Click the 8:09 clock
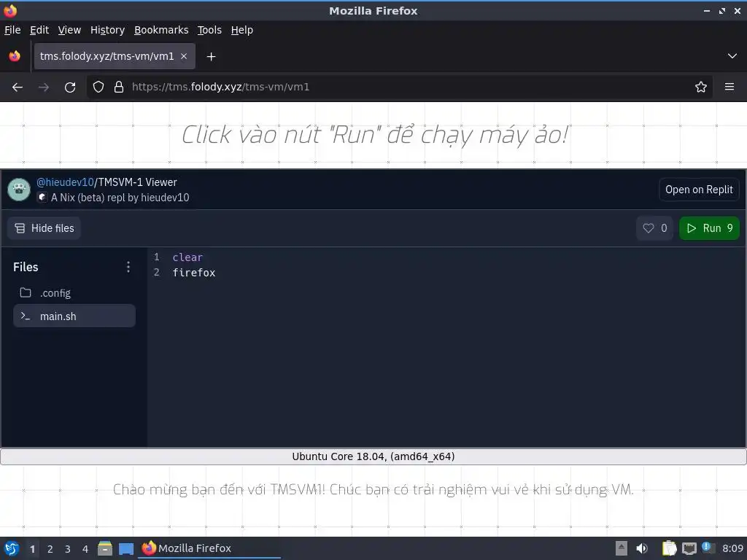The height and width of the screenshot is (560, 747). (x=732, y=548)
